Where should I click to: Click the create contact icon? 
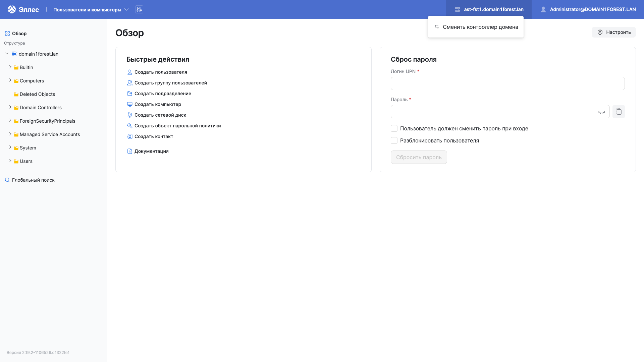tap(130, 136)
